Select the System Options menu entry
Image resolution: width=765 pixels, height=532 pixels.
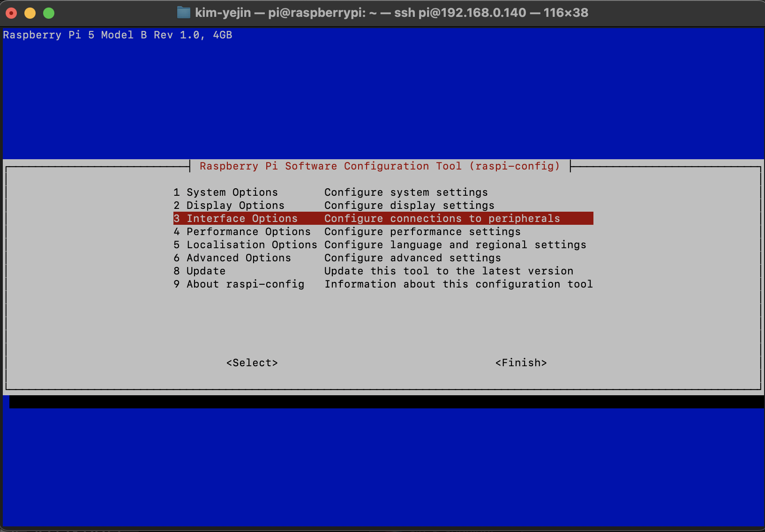point(383,192)
